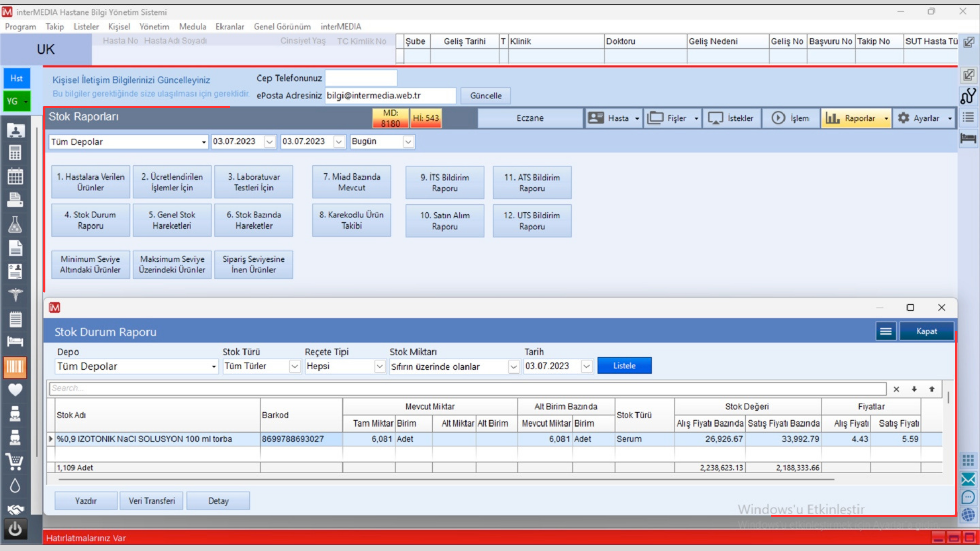Viewport: 980px width, 551px height.
Task: Open the mail envelope icon on right edge
Action: pos(968,479)
